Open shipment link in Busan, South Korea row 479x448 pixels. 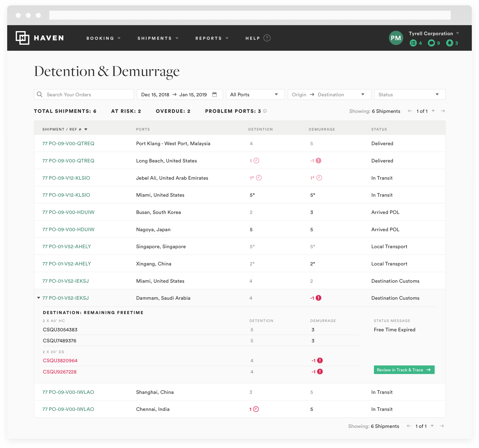(68, 212)
